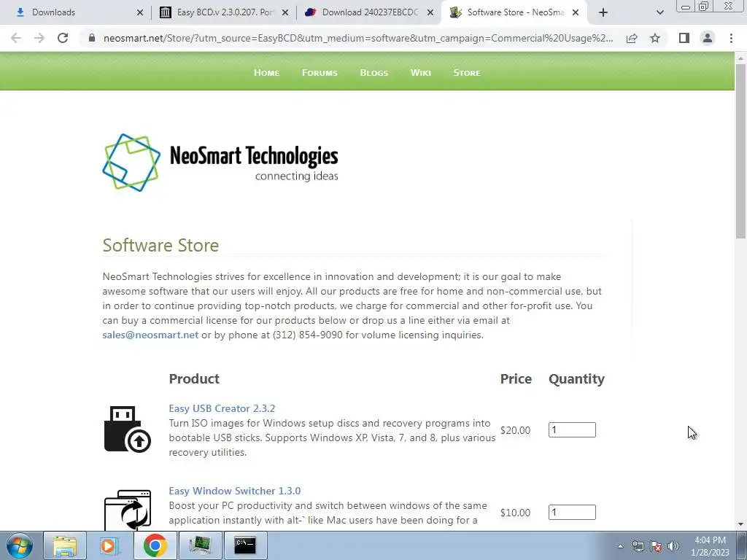This screenshot has height=560, width=747.
Task: Click the network tray icon
Action: click(x=638, y=546)
